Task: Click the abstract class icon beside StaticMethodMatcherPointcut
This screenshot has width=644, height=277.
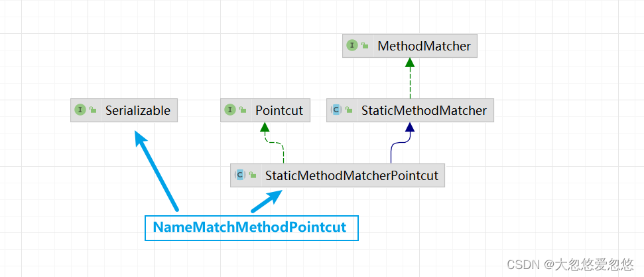Action: pos(240,175)
